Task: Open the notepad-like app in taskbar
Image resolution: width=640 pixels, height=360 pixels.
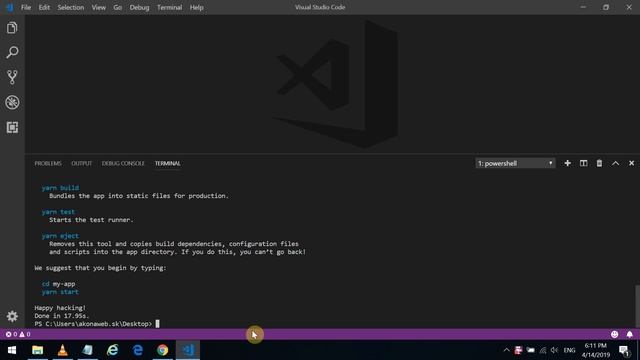Action: pyautogui.click(x=87, y=350)
